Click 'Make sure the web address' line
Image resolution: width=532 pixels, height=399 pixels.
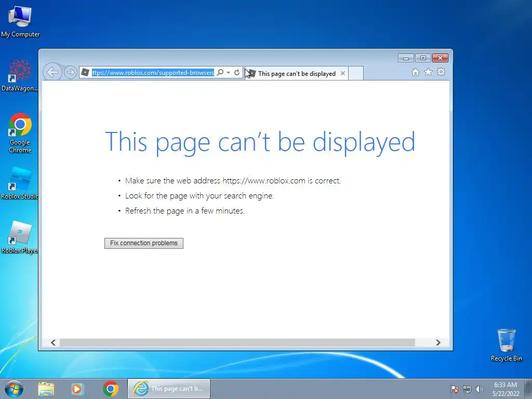[233, 181]
